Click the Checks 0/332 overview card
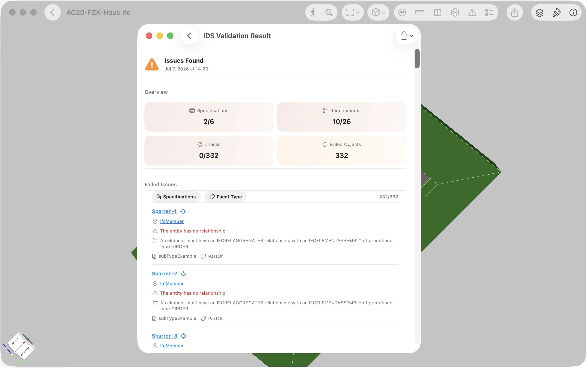Viewport: 588px width, 368px height. click(209, 151)
